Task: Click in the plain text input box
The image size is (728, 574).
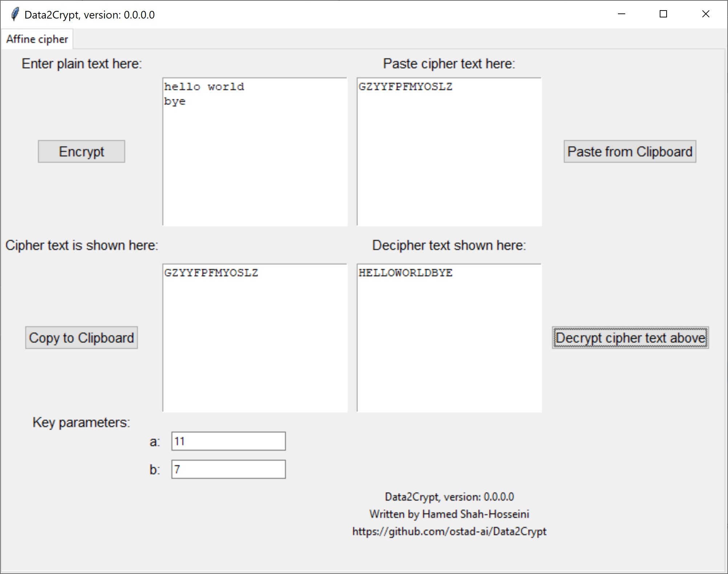Action: coord(255,163)
